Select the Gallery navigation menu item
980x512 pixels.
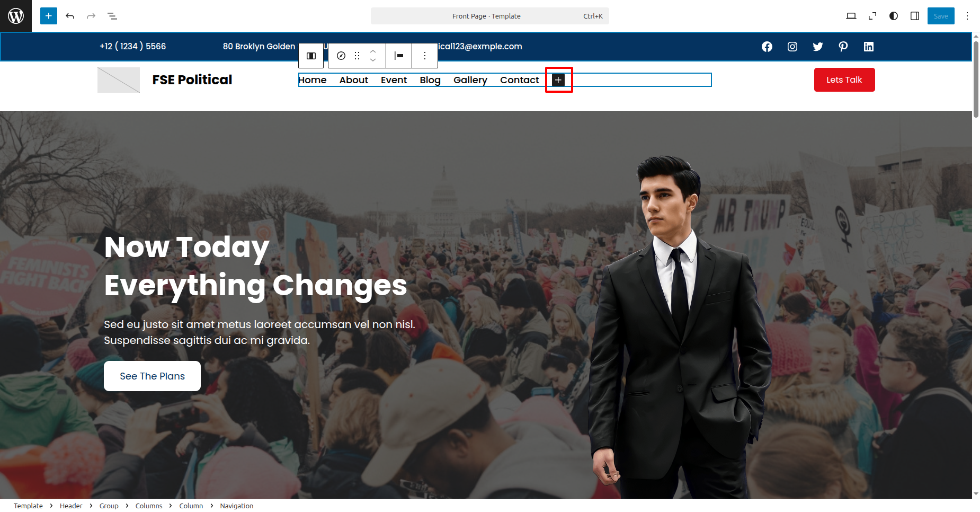[470, 80]
